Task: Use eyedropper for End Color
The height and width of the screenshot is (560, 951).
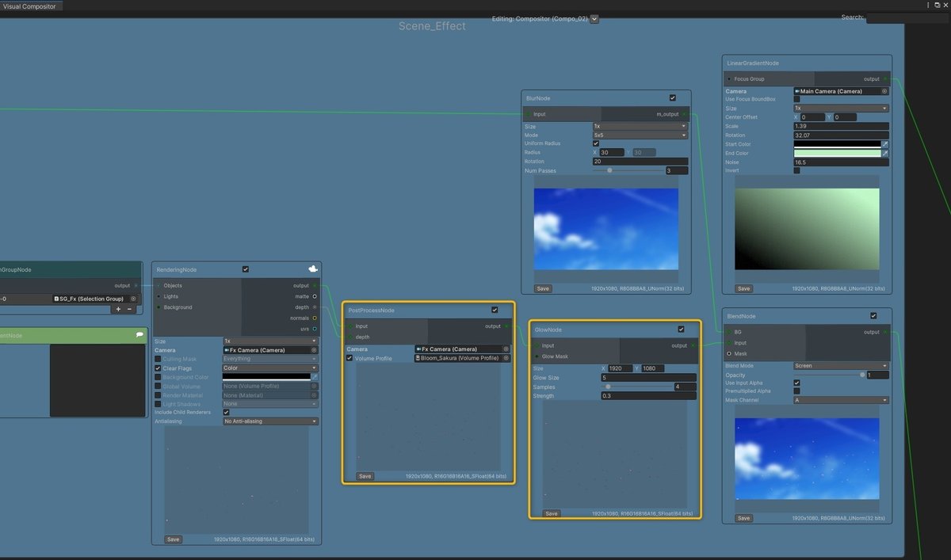Action: [885, 153]
